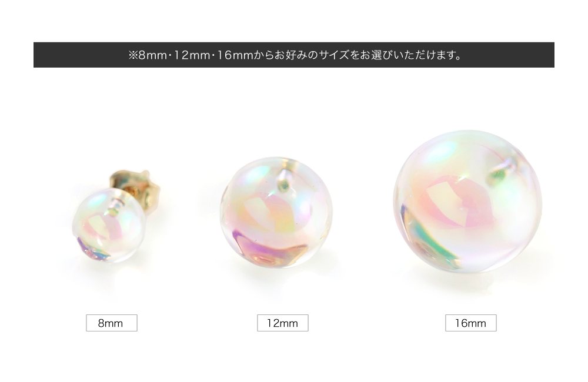Pick the largest 16mm bead image
The image size is (588, 382).
pos(467,202)
